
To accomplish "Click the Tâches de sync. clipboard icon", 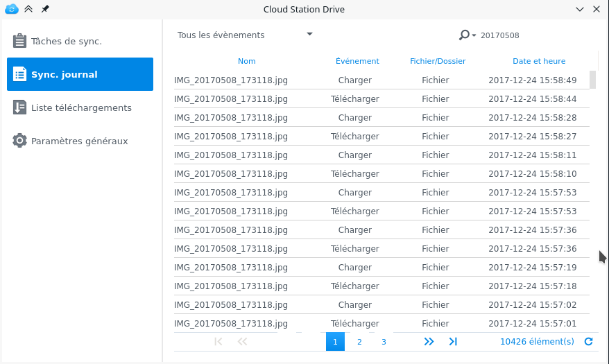I will pos(19,41).
